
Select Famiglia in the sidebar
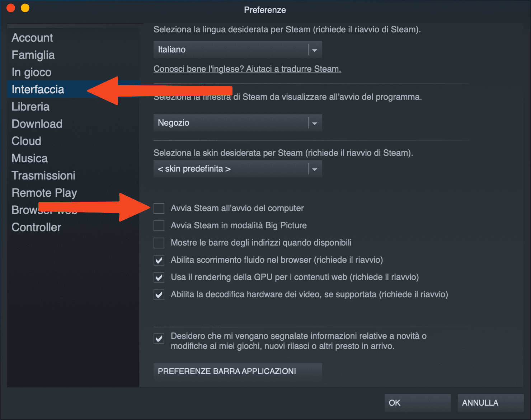point(33,55)
